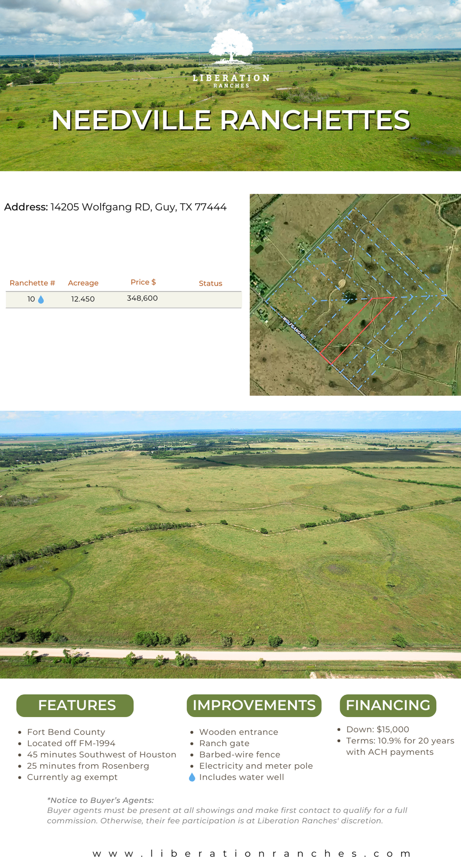Click the IMPROVEMENTS green badge

click(254, 705)
